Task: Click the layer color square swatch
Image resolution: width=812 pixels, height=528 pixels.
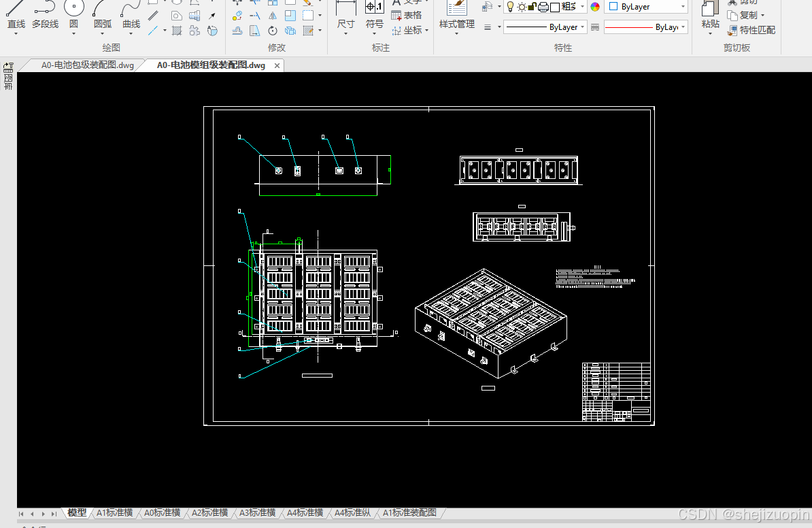Action: [x=555, y=7]
